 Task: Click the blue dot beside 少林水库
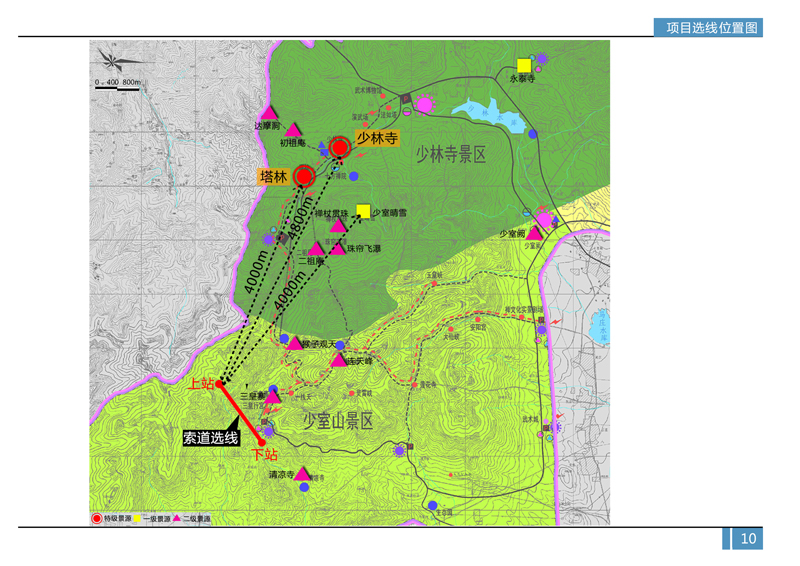point(533,134)
